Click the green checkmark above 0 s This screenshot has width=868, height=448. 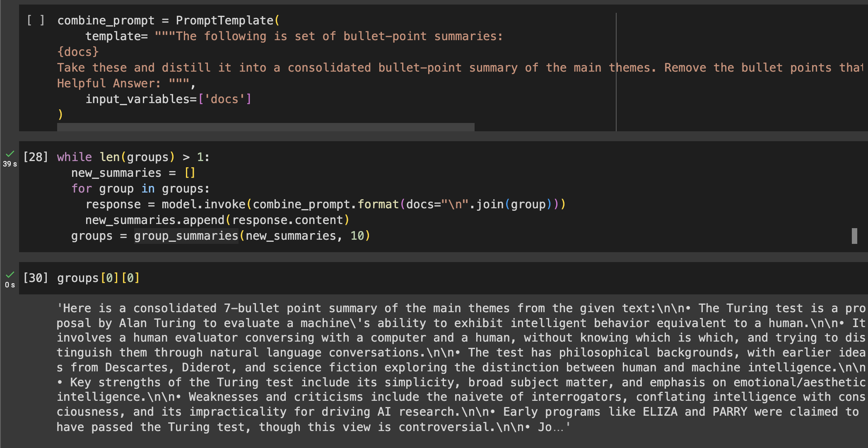point(10,275)
